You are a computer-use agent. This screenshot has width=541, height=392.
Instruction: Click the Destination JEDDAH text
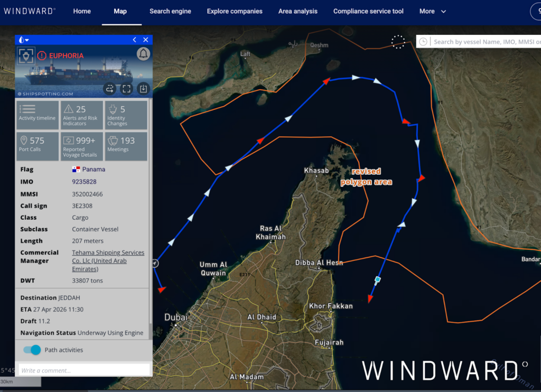50,298
